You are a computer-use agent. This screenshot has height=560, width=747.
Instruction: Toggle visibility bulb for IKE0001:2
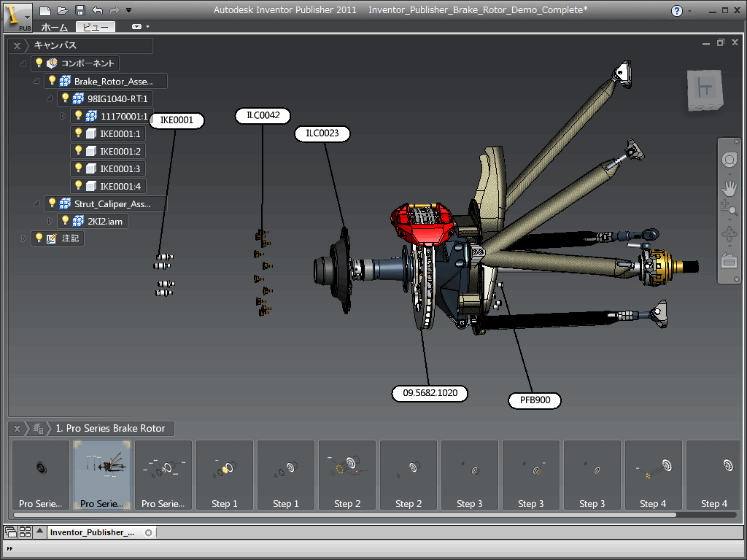pos(79,150)
